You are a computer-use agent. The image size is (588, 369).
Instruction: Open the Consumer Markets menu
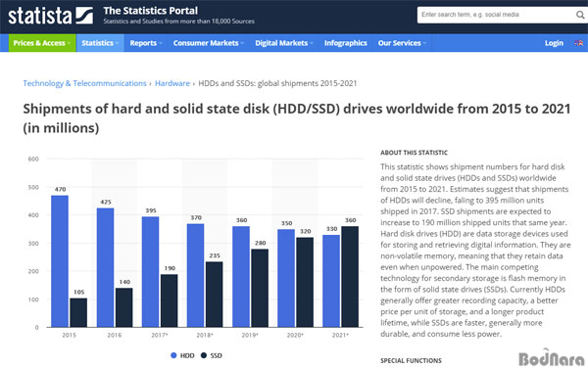[208, 43]
